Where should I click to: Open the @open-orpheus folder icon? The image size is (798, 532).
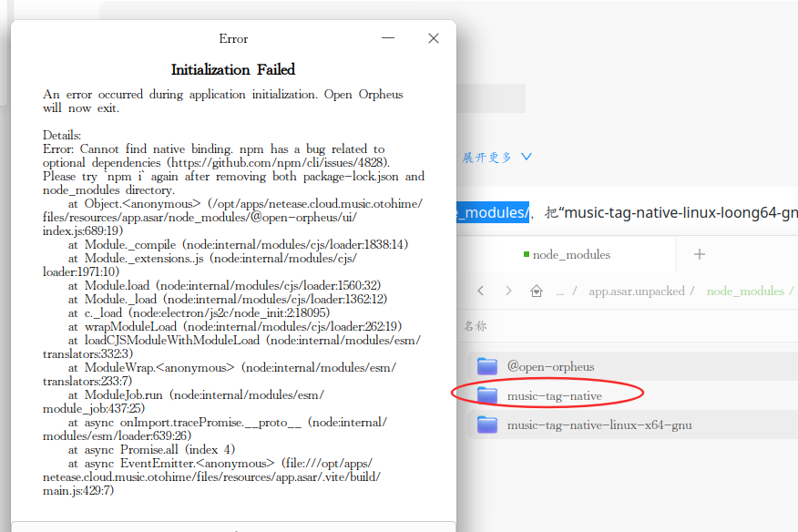pos(487,366)
